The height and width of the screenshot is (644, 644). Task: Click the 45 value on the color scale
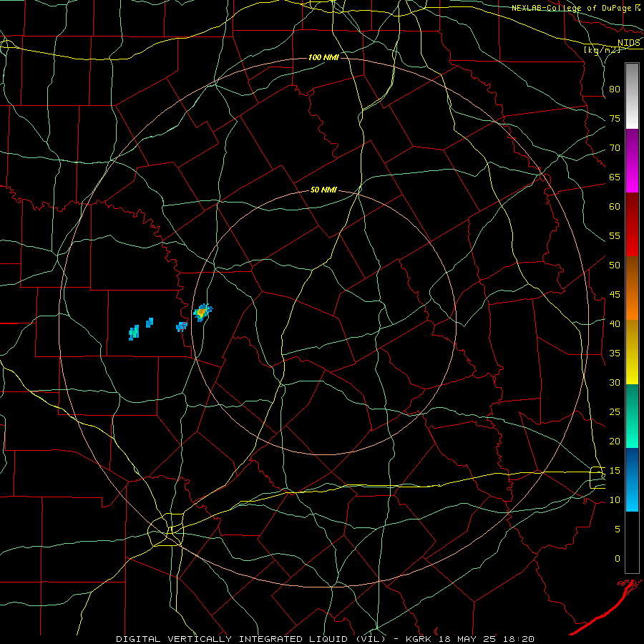615,295
